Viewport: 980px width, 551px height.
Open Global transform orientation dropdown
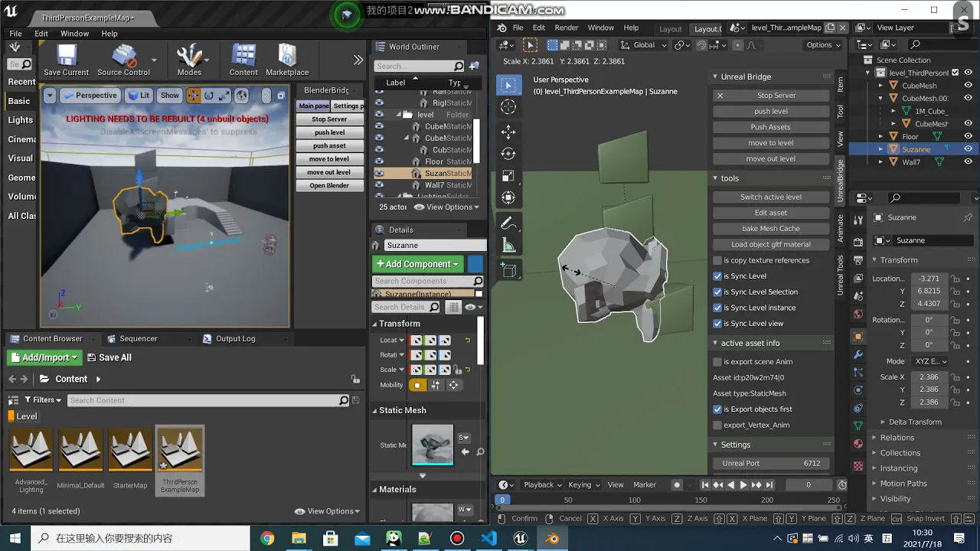[x=643, y=45]
